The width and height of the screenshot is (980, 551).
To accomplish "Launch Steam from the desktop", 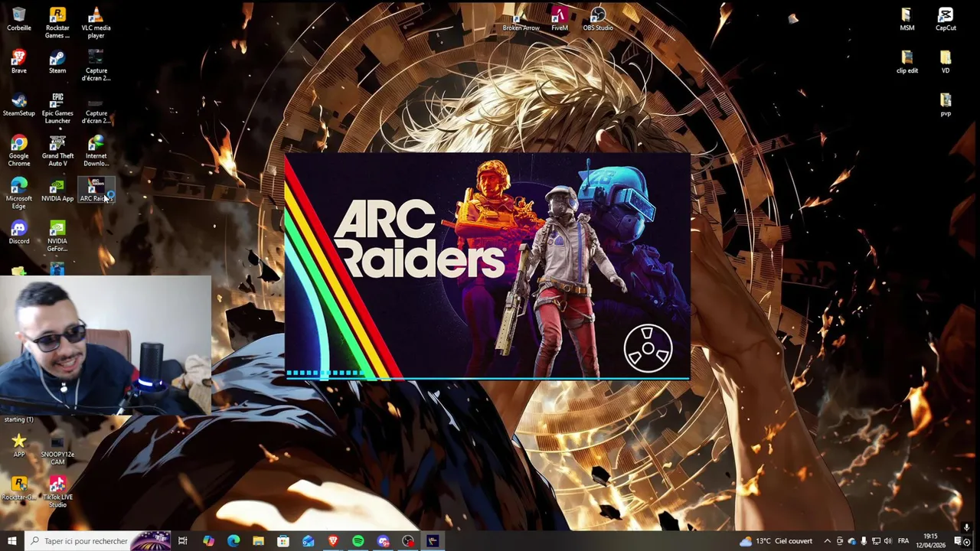I will (x=57, y=62).
